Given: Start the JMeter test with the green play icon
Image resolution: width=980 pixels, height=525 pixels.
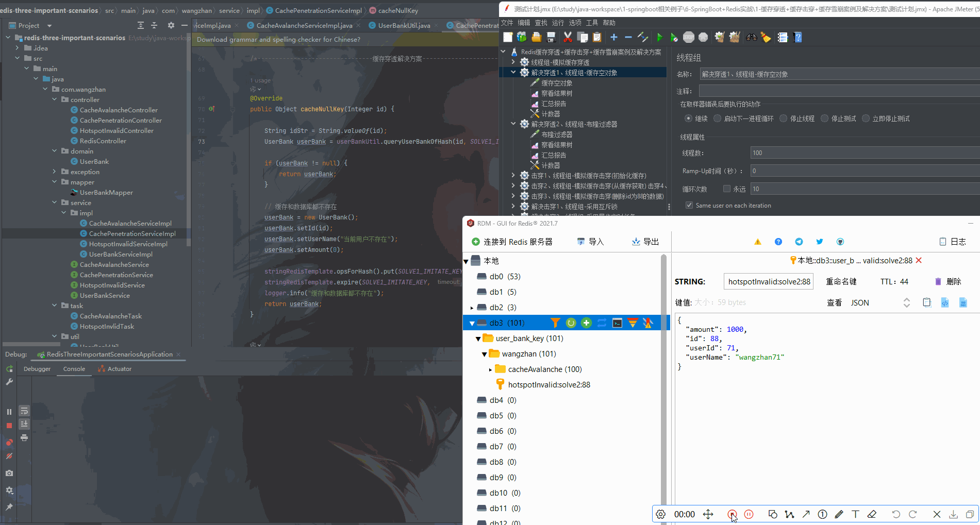Looking at the screenshot, I should pyautogui.click(x=659, y=37).
